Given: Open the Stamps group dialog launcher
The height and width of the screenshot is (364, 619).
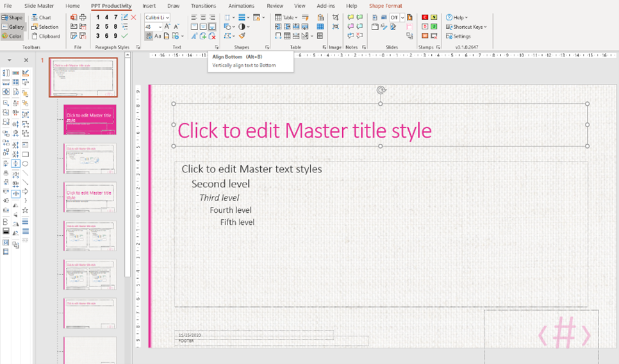Looking at the screenshot, I should coord(438,47).
